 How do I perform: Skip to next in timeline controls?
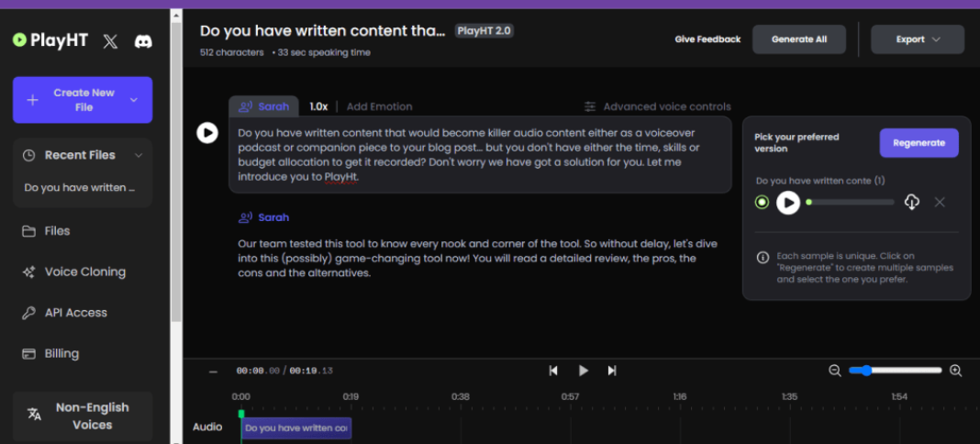point(613,371)
